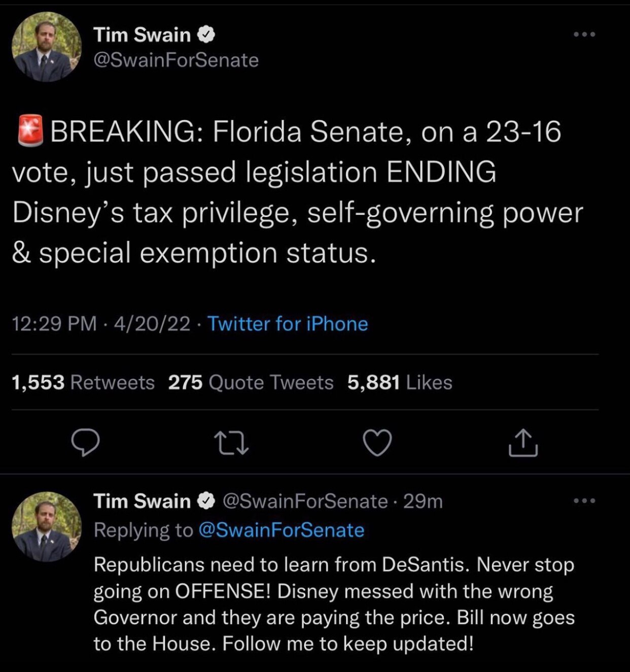Show the 5,881 Likes list
Screen dimensions: 630x672
click(x=400, y=382)
